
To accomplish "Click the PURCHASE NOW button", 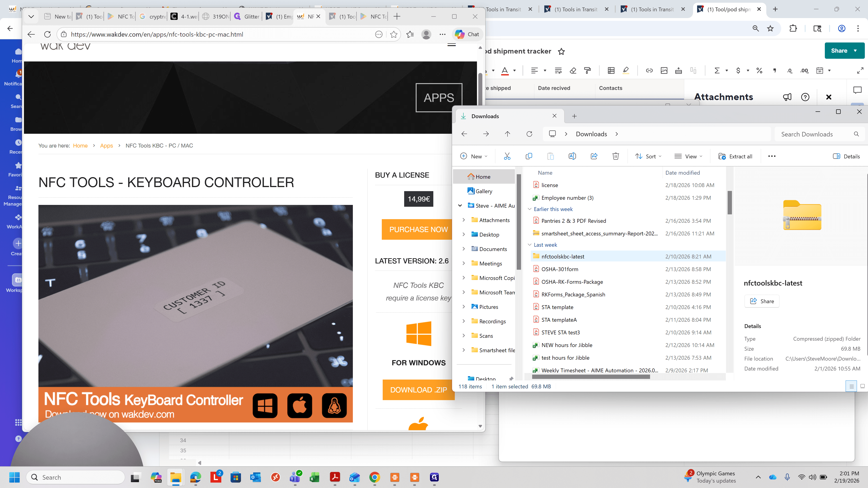I will 417,229.
